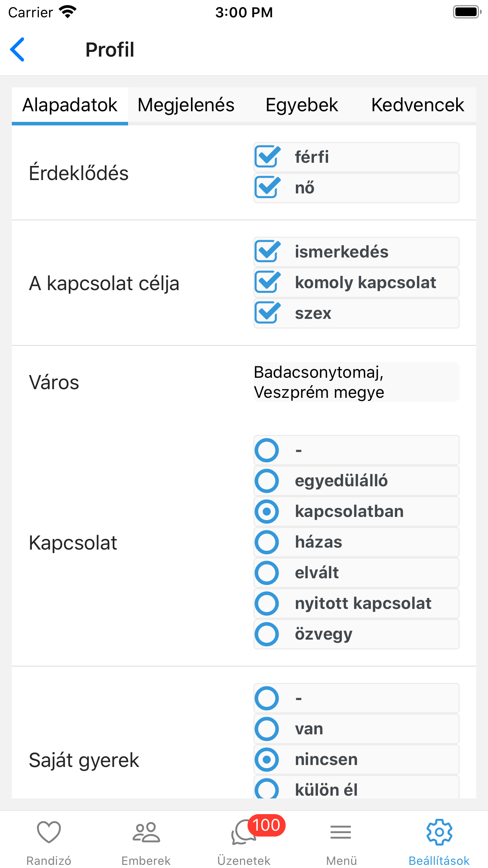Select the özvegy radio option
Viewport: 488px width, 868px height.
(267, 634)
